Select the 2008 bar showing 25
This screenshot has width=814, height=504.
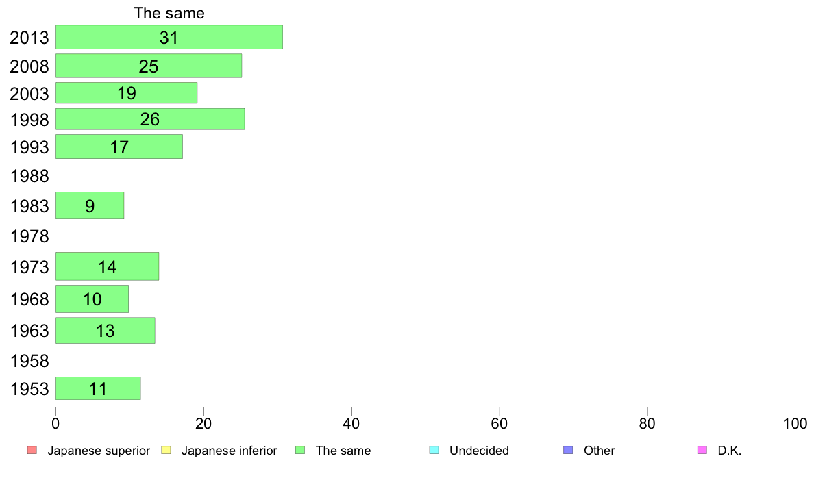(x=149, y=66)
